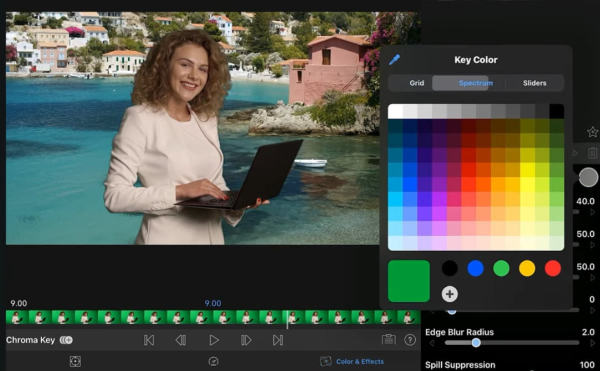Step back one frame
The width and height of the screenshot is (600, 371).
click(x=181, y=340)
